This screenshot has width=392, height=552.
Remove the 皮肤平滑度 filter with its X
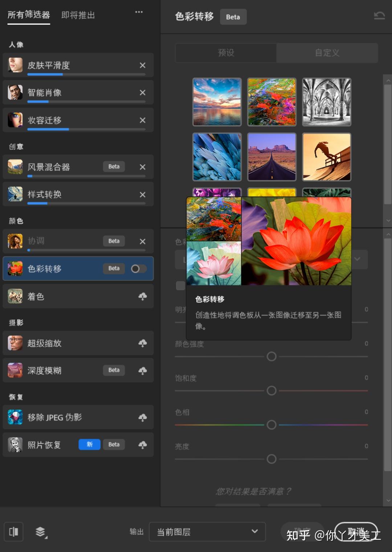[x=142, y=65]
